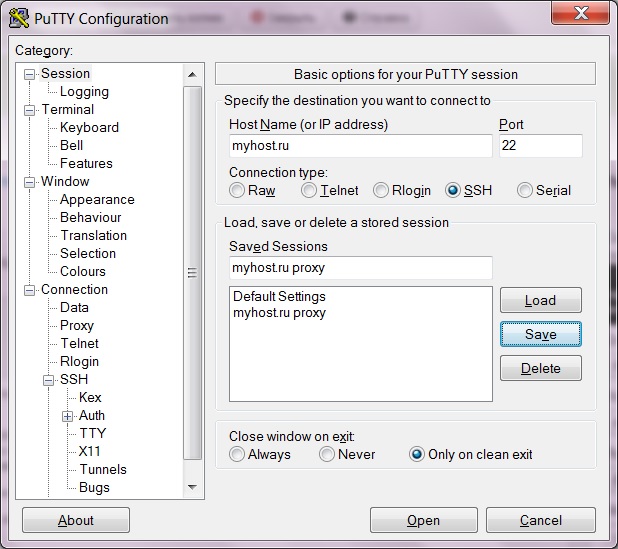Open the Colours category
Image resolution: width=618 pixels, height=549 pixels.
[83, 271]
